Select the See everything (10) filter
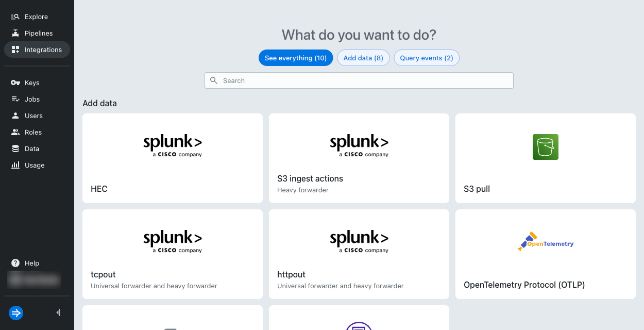 pos(296,58)
